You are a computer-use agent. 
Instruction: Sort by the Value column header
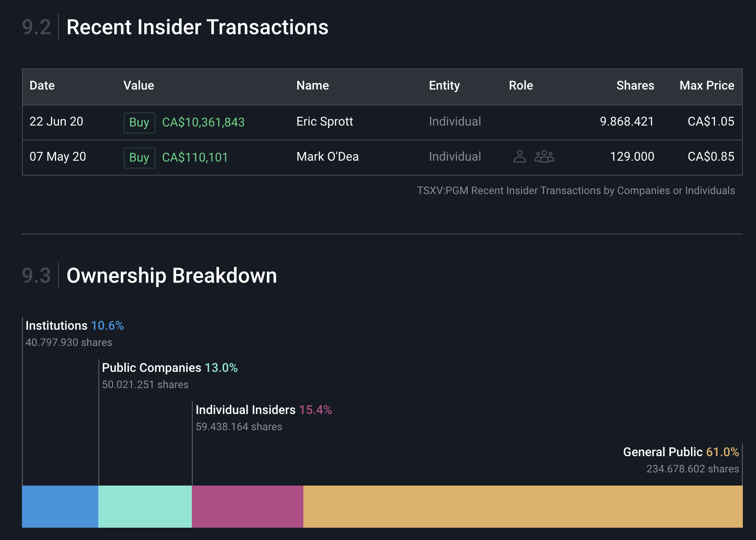click(139, 86)
